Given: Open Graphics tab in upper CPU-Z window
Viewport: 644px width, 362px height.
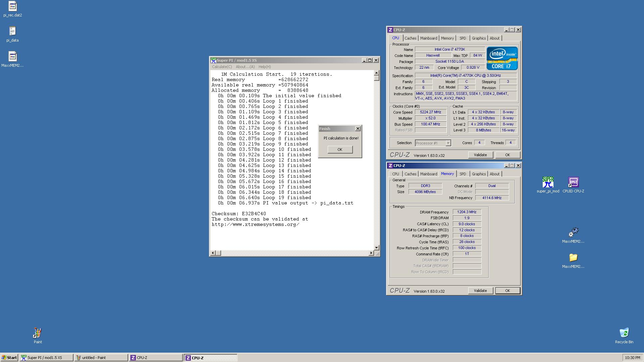Looking at the screenshot, I should 479,38.
